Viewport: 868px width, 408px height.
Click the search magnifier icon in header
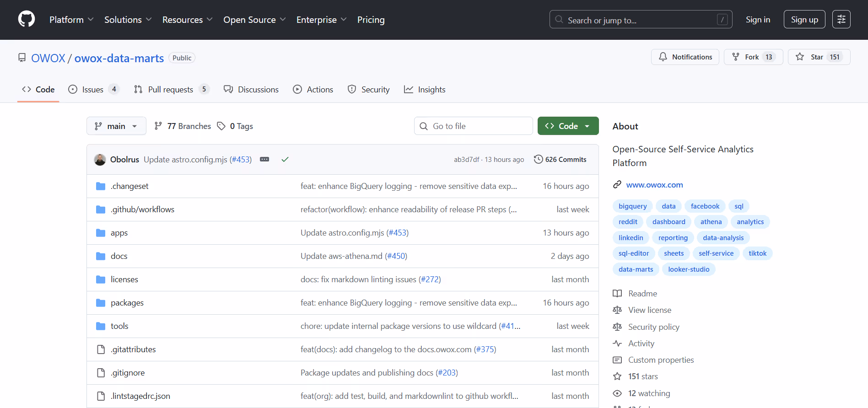point(559,19)
